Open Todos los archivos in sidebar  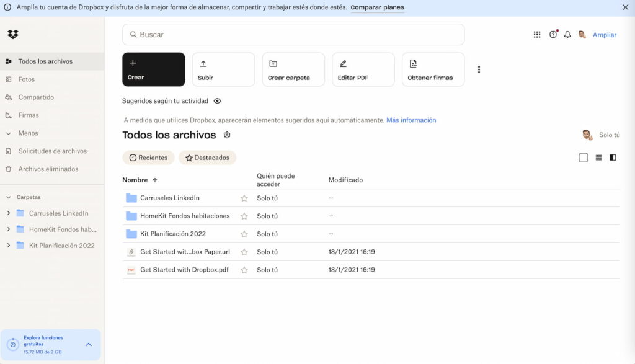(x=52, y=61)
